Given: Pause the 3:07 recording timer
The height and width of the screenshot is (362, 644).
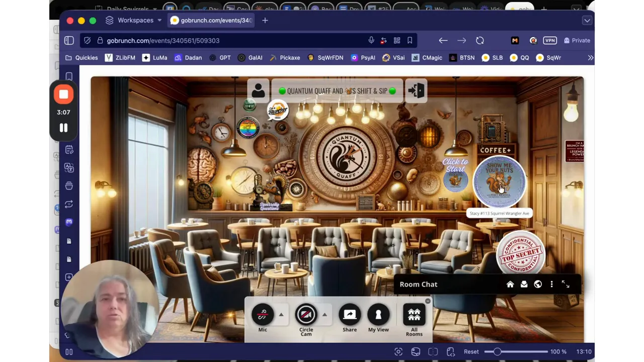Looking at the screenshot, I should point(63,128).
